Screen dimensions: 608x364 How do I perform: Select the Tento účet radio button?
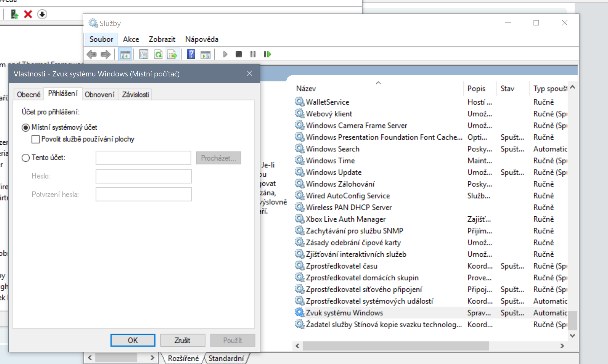point(26,158)
